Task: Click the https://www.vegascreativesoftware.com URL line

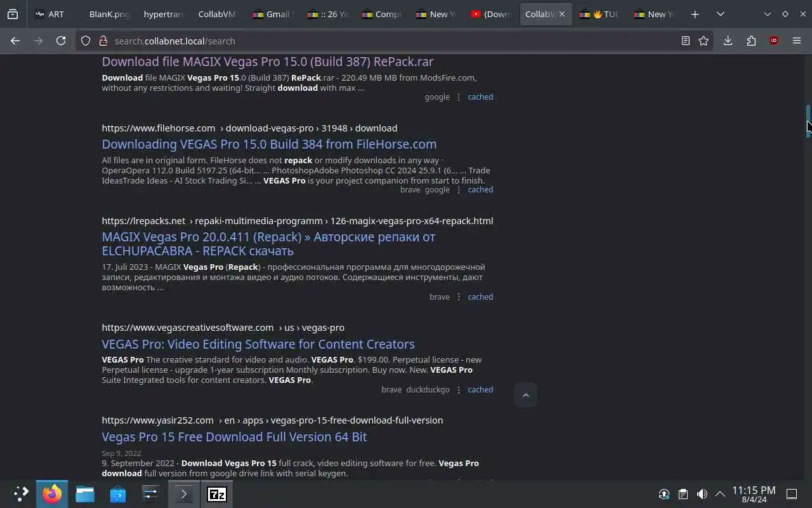Action: click(x=223, y=328)
